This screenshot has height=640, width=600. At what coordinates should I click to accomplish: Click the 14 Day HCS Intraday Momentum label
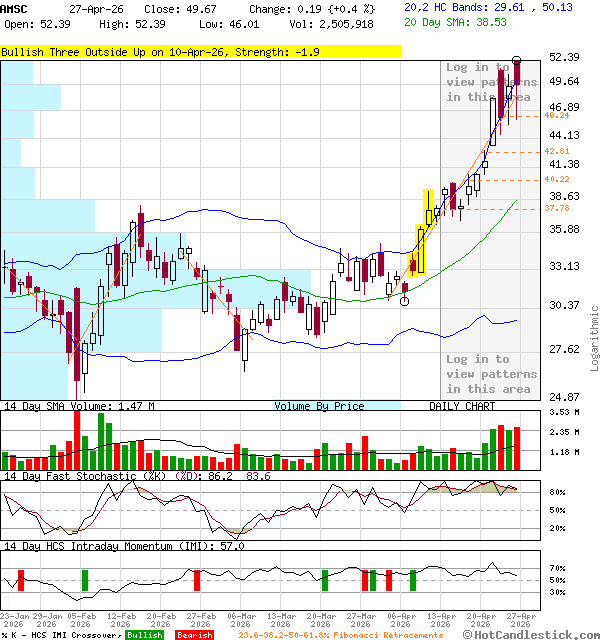click(124, 546)
